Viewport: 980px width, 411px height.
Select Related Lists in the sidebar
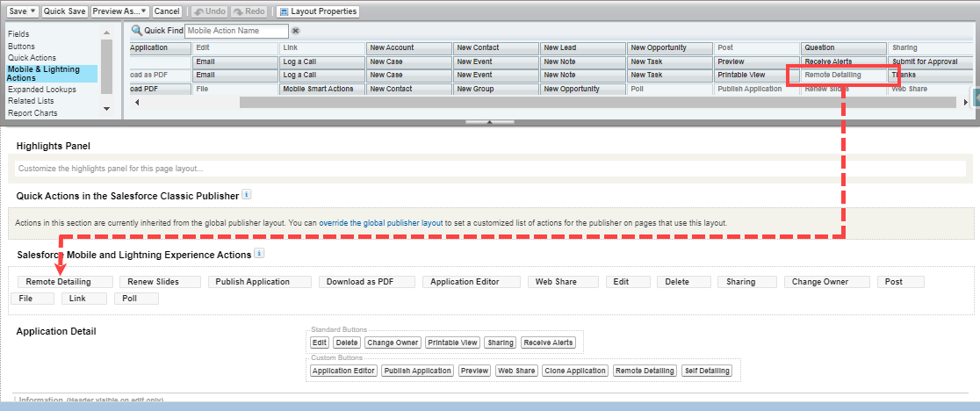pos(31,101)
